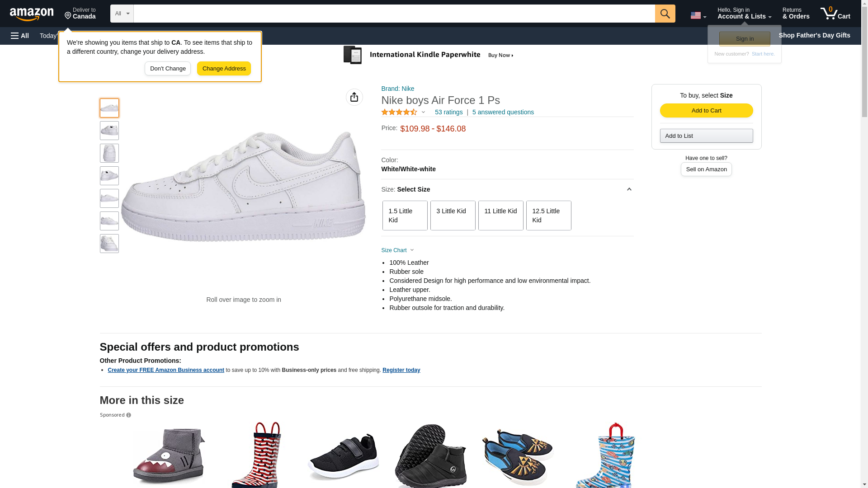Image resolution: width=868 pixels, height=488 pixels.
Task: Open Account & Lists menu
Action: click(744, 14)
